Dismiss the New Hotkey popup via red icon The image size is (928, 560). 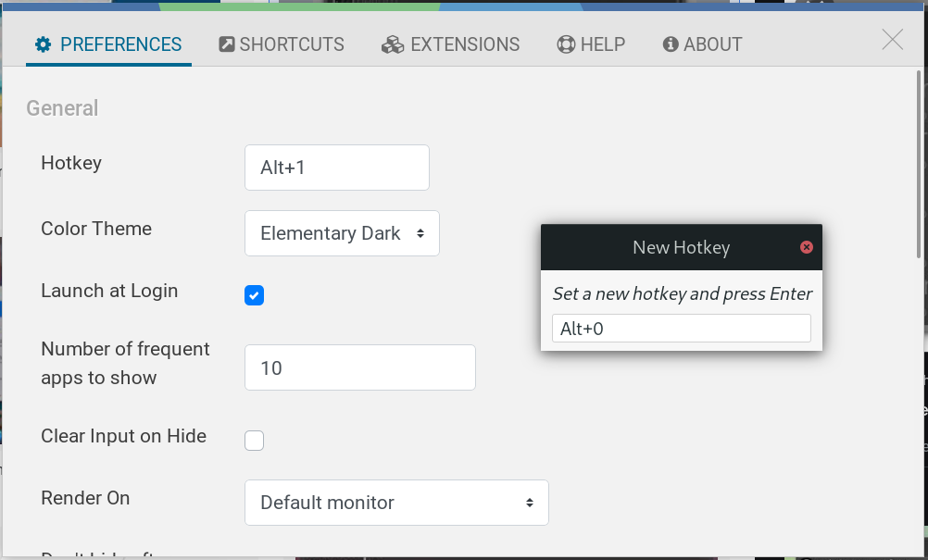pyautogui.click(x=807, y=247)
